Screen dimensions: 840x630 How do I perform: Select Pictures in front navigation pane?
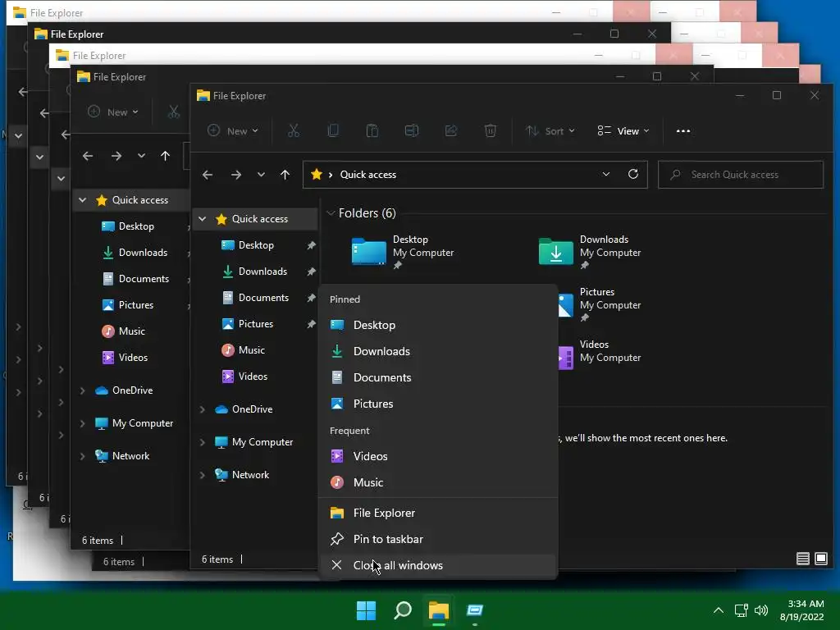coord(256,324)
